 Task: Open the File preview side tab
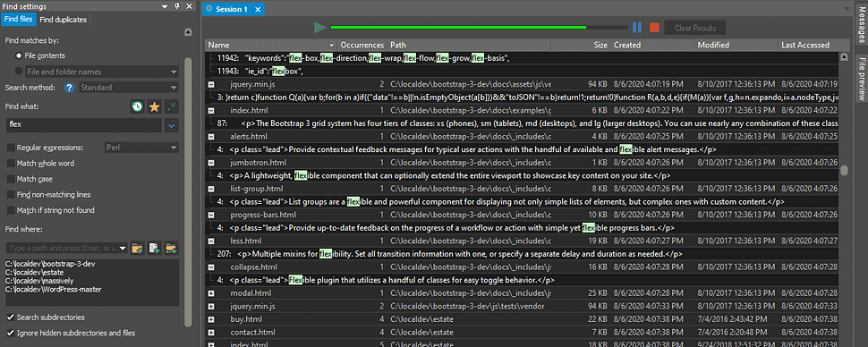(x=861, y=78)
